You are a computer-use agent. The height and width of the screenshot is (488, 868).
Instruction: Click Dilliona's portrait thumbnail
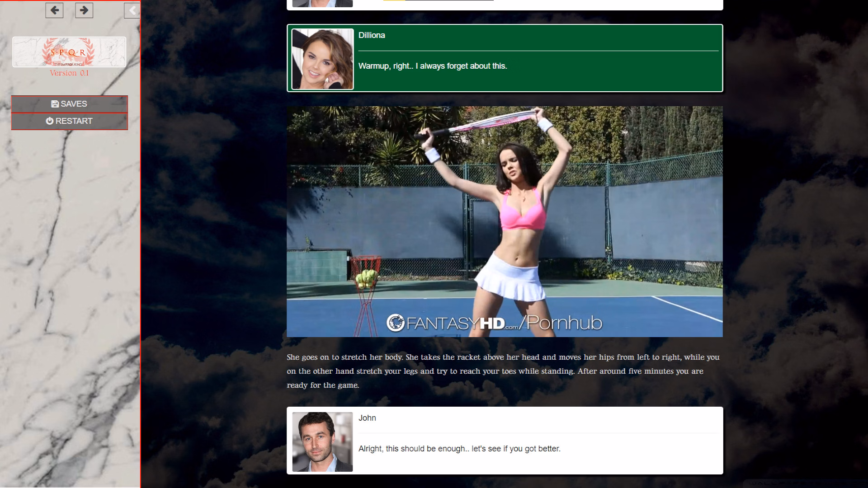[x=322, y=59]
